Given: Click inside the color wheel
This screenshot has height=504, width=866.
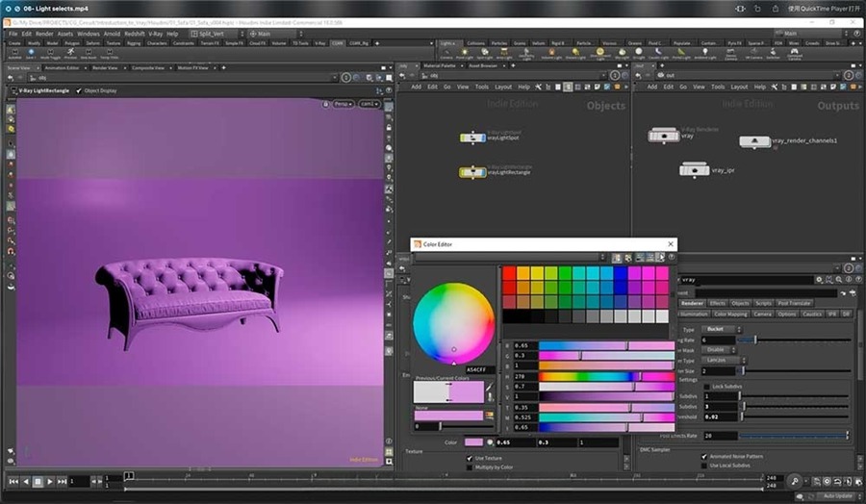Looking at the screenshot, I should [453, 323].
